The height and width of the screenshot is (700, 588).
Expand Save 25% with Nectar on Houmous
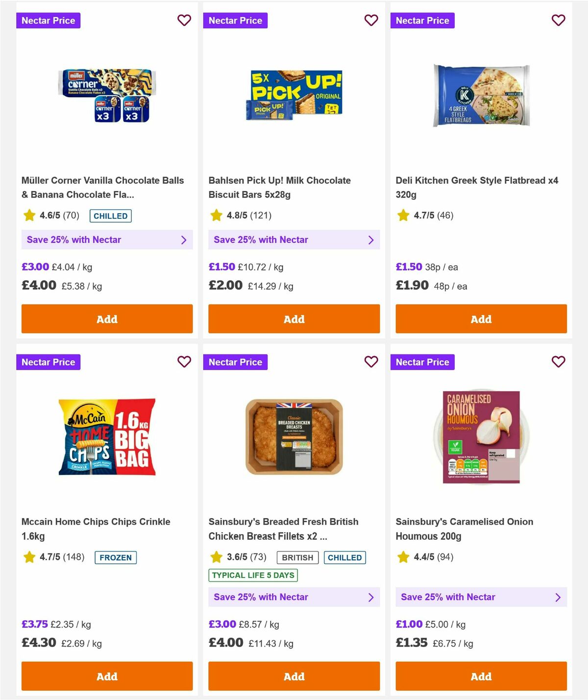[558, 597]
